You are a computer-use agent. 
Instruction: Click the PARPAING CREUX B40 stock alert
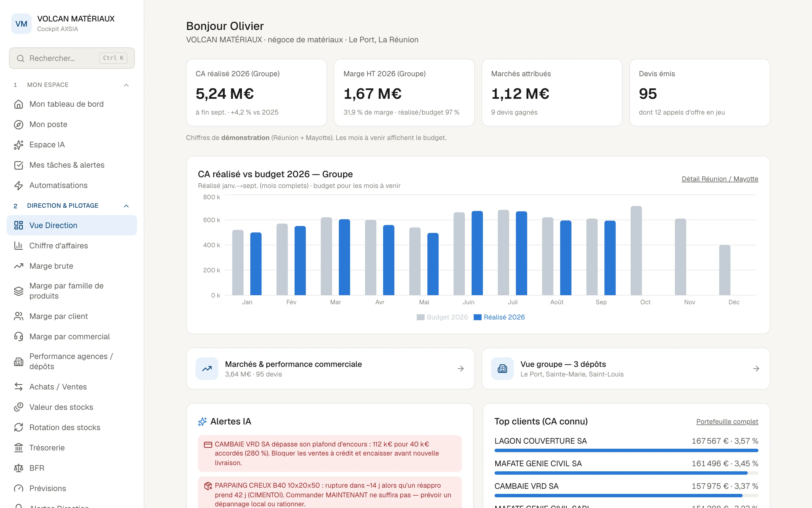(x=330, y=492)
